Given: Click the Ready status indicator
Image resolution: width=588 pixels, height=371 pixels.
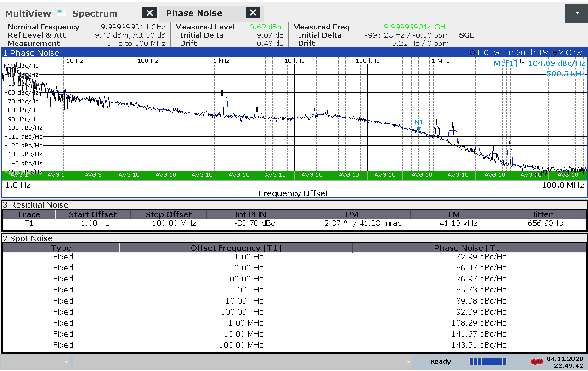Looking at the screenshot, I should coord(441,362).
